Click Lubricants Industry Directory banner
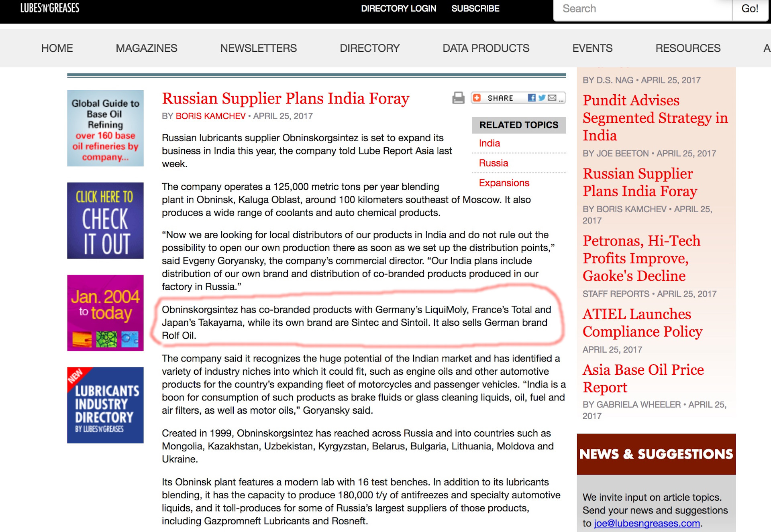Image resolution: width=771 pixels, height=532 pixels. tap(105, 405)
